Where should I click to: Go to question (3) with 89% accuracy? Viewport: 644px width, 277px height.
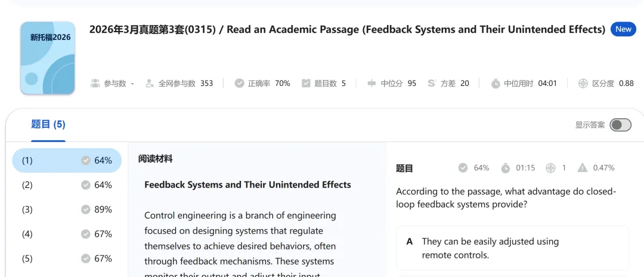click(x=67, y=210)
